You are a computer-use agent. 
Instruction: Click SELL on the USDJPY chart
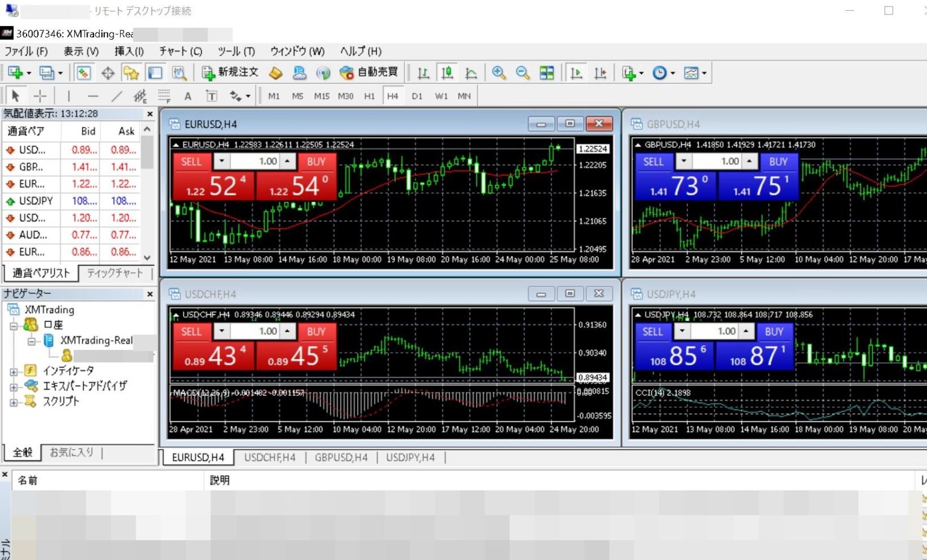(652, 331)
